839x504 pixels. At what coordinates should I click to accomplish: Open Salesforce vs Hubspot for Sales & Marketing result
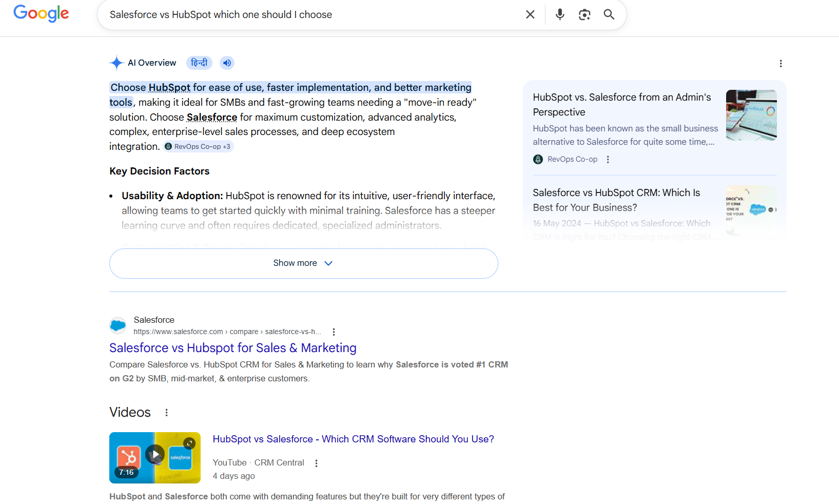(233, 348)
